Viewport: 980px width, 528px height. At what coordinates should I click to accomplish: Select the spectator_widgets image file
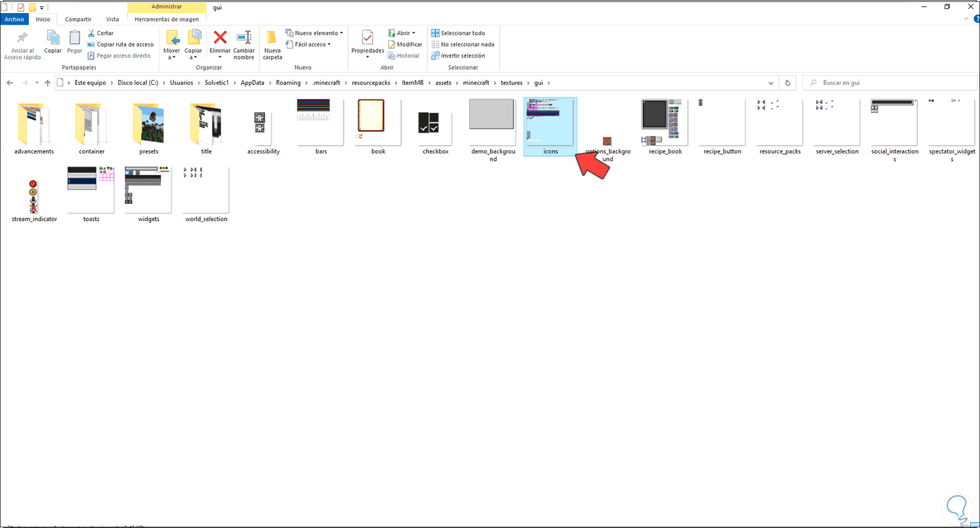point(953,131)
